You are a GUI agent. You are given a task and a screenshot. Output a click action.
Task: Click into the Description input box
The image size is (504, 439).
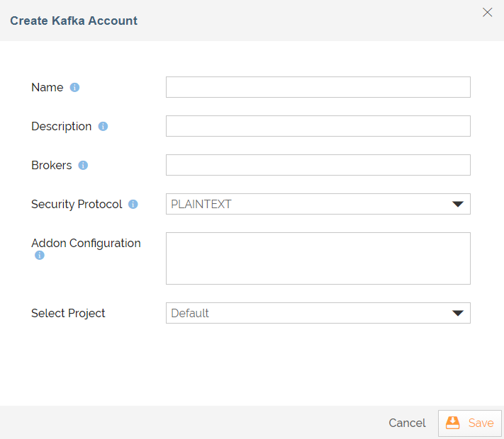318,126
